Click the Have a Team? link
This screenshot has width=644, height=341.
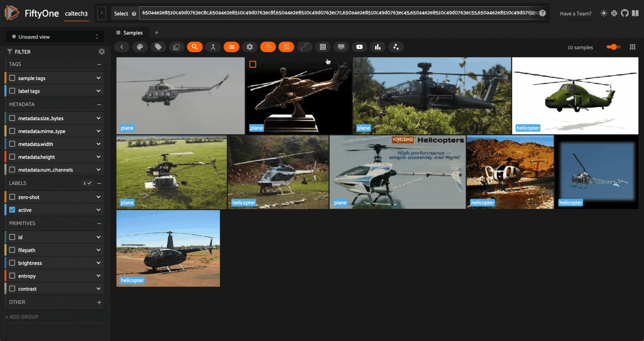(576, 14)
